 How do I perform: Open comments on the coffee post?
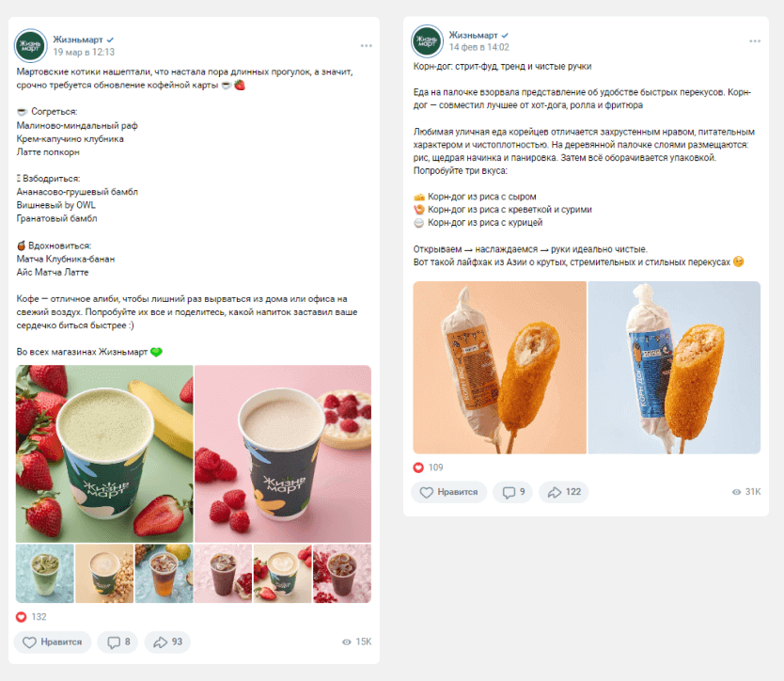pyautogui.click(x=118, y=642)
